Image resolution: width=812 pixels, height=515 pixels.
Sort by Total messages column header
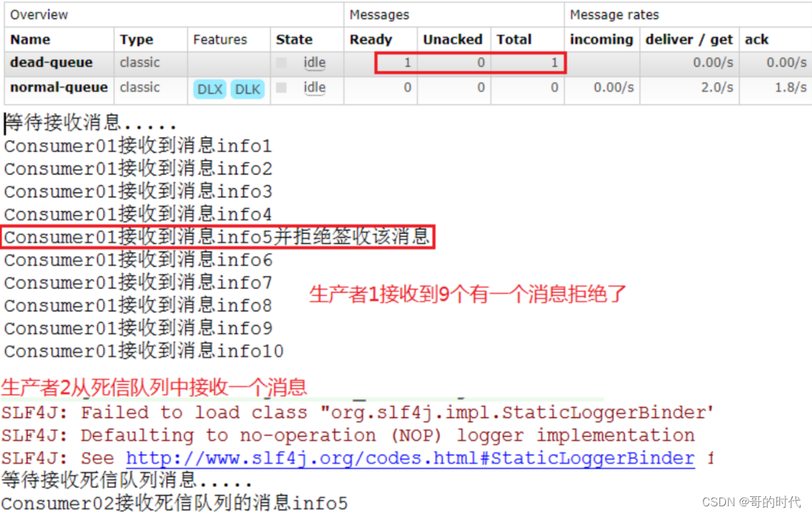[513, 39]
